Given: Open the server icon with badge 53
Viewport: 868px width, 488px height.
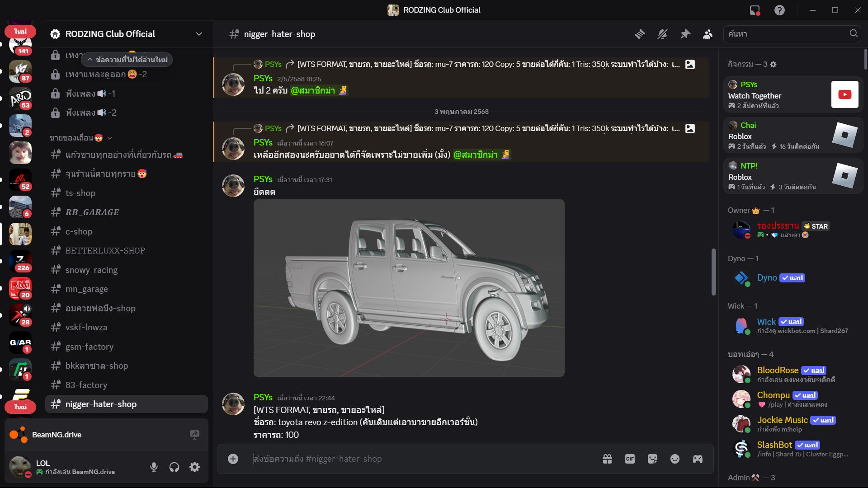Looking at the screenshot, I should point(20,99).
